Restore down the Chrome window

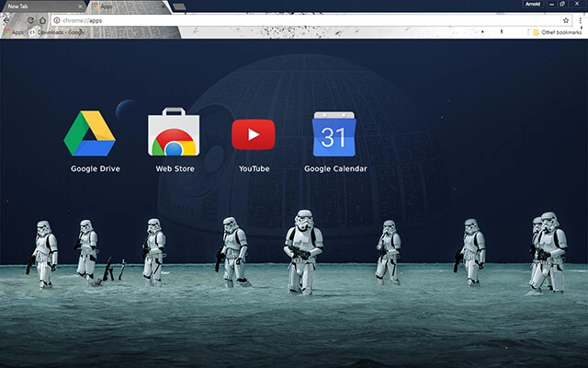point(562,4)
